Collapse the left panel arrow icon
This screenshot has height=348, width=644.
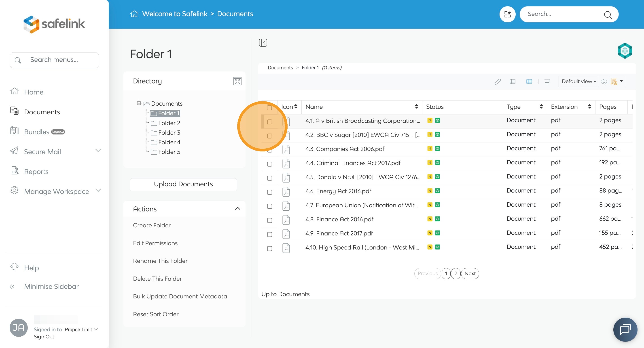pyautogui.click(x=263, y=42)
